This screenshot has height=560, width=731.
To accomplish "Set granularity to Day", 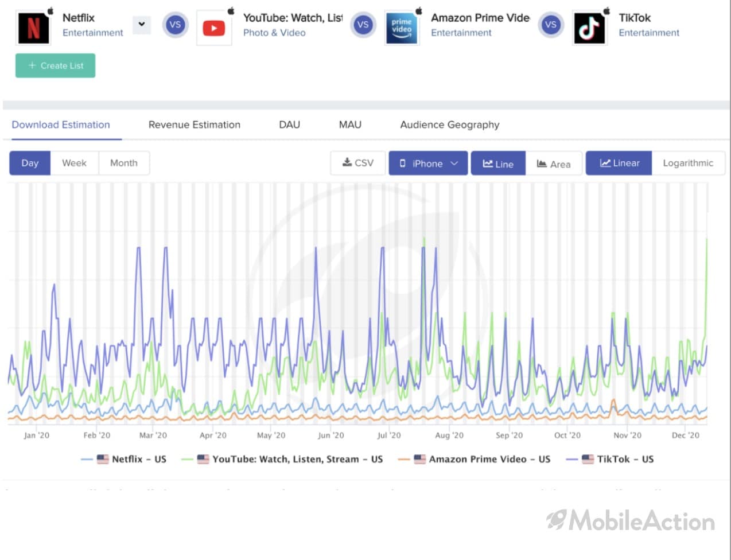I will tap(30, 163).
